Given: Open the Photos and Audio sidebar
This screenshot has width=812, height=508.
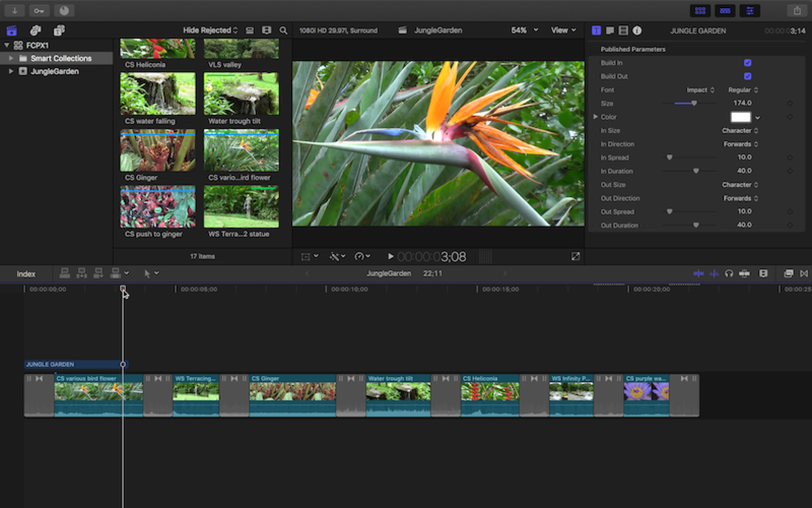Looking at the screenshot, I should tap(35, 30).
